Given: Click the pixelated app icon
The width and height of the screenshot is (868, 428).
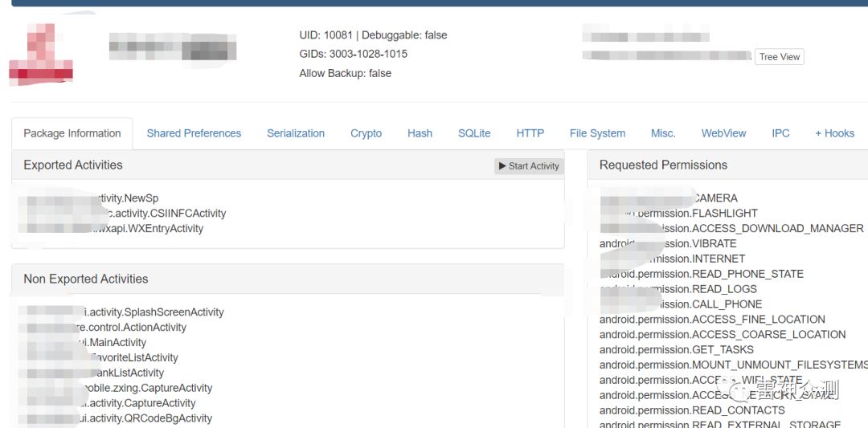Looking at the screenshot, I should coord(41,54).
